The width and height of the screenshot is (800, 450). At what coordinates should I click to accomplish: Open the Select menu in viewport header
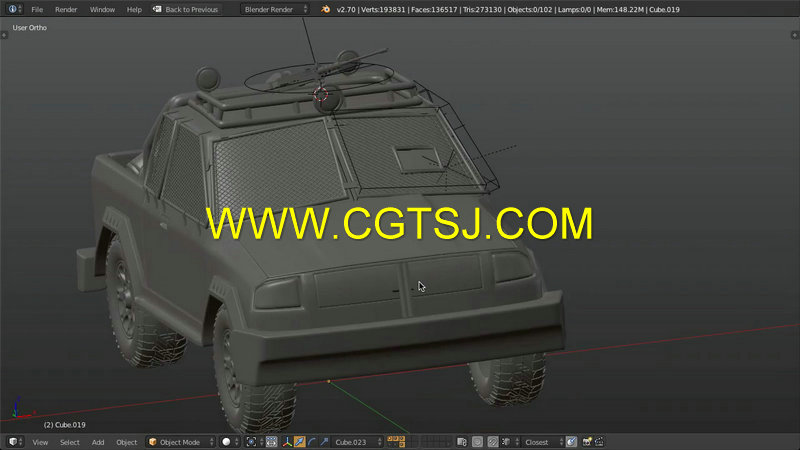click(x=70, y=442)
